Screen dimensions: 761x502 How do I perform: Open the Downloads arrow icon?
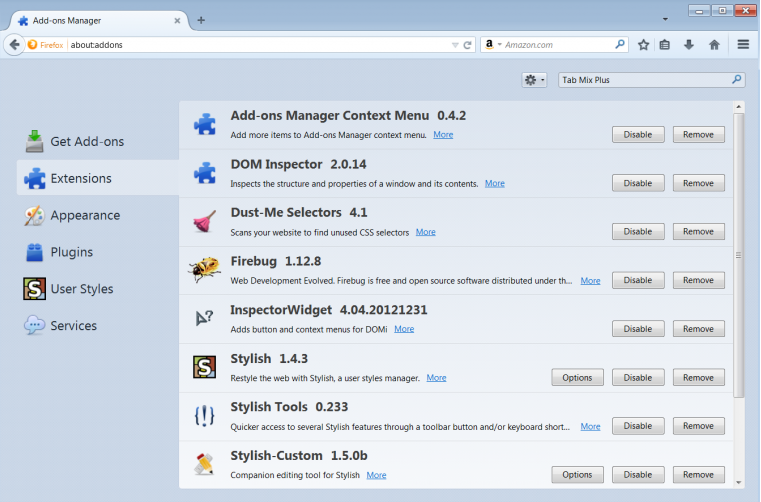[x=689, y=44]
